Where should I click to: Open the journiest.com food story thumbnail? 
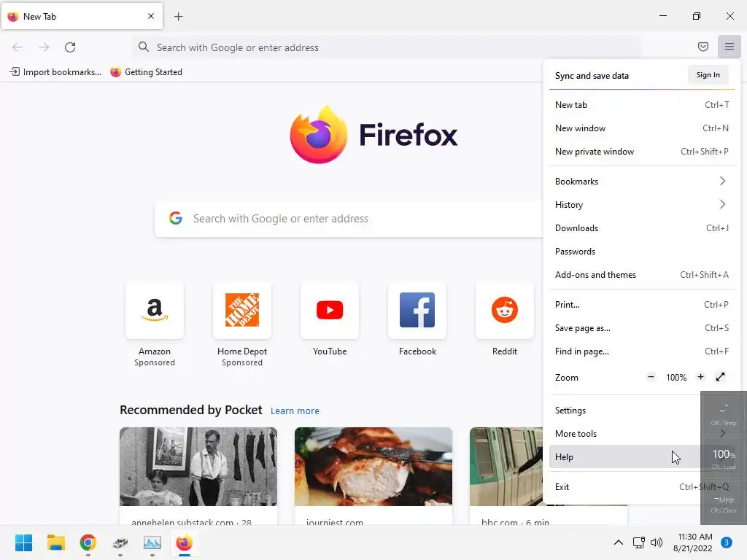pyautogui.click(x=373, y=467)
